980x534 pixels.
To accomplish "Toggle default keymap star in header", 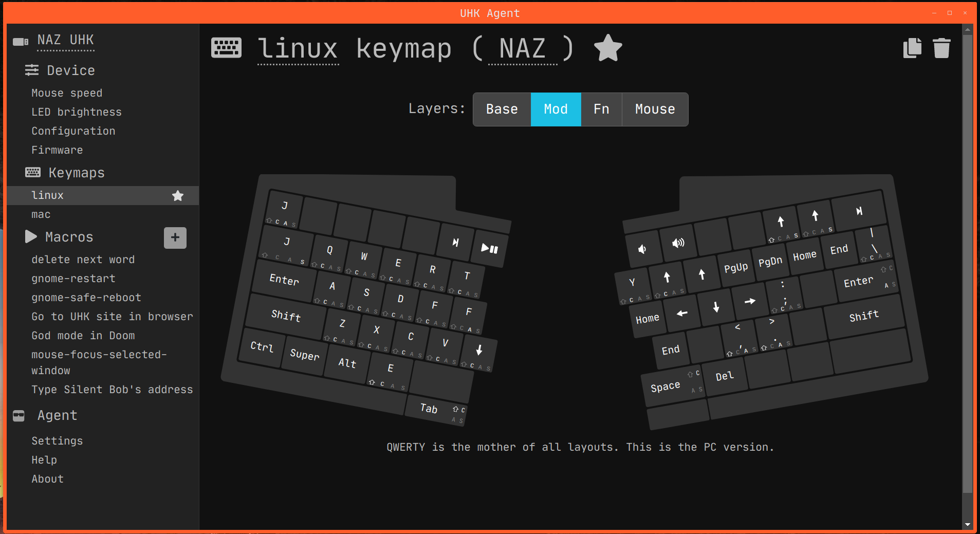I will click(x=608, y=48).
